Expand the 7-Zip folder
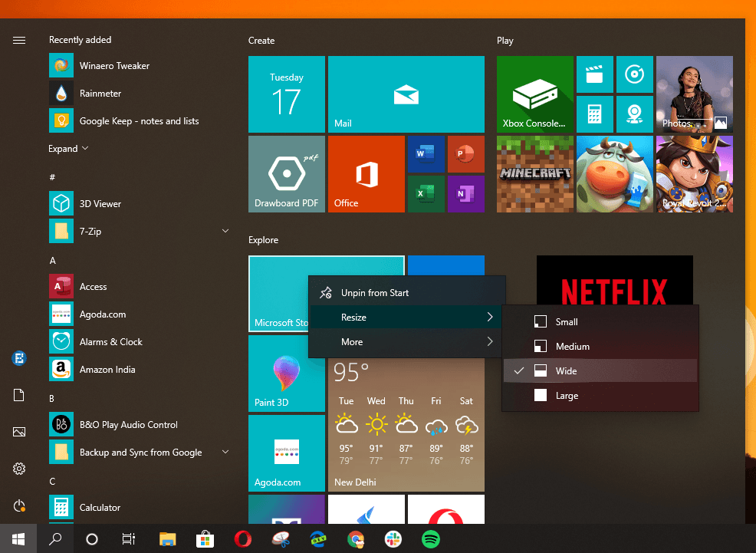The width and height of the screenshot is (756, 553). (x=225, y=231)
